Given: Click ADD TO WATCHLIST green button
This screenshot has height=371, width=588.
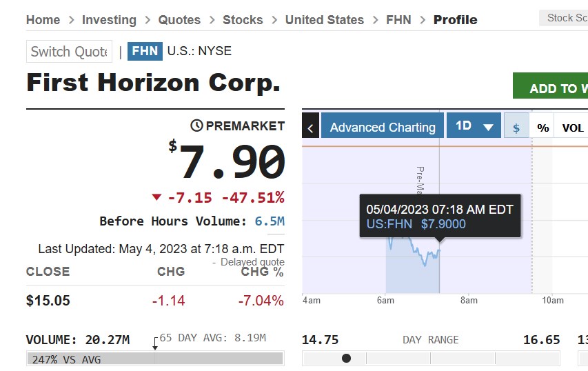Looking at the screenshot, I should coord(550,88).
